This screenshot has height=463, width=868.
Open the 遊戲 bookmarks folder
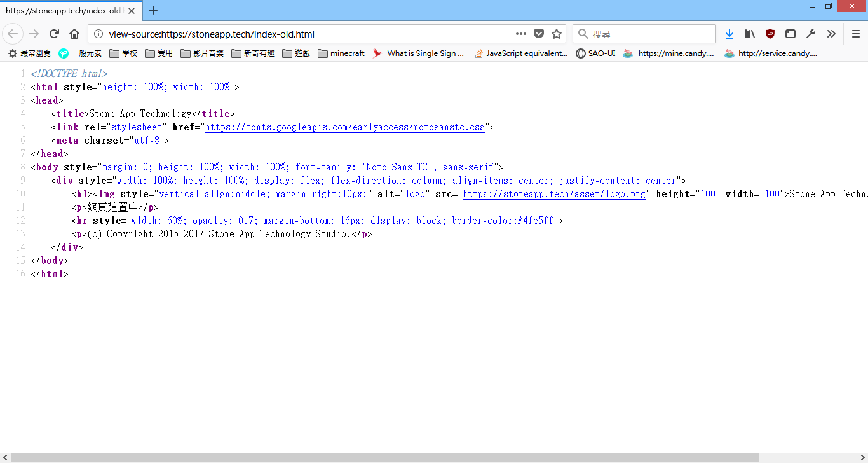click(x=296, y=53)
